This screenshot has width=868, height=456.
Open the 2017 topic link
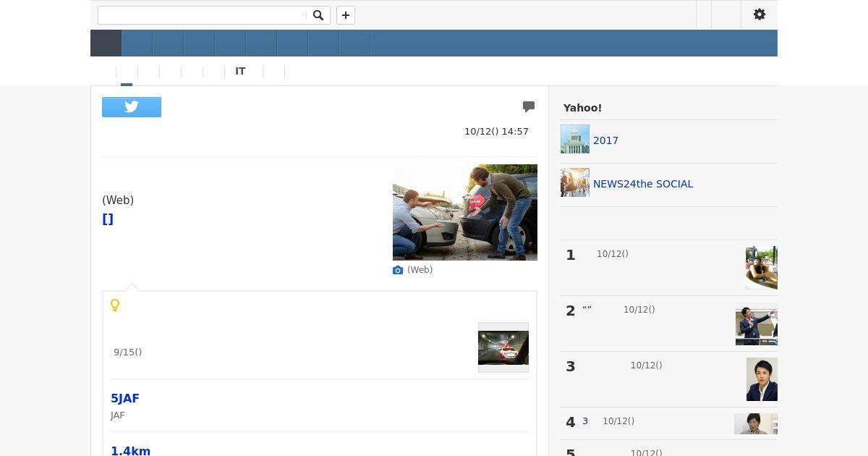tap(605, 140)
